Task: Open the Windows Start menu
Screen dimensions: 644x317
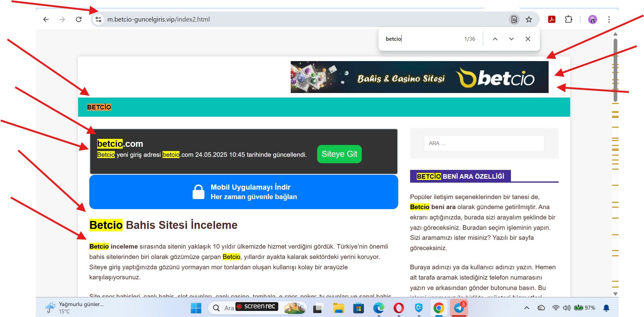Action: pos(196,308)
